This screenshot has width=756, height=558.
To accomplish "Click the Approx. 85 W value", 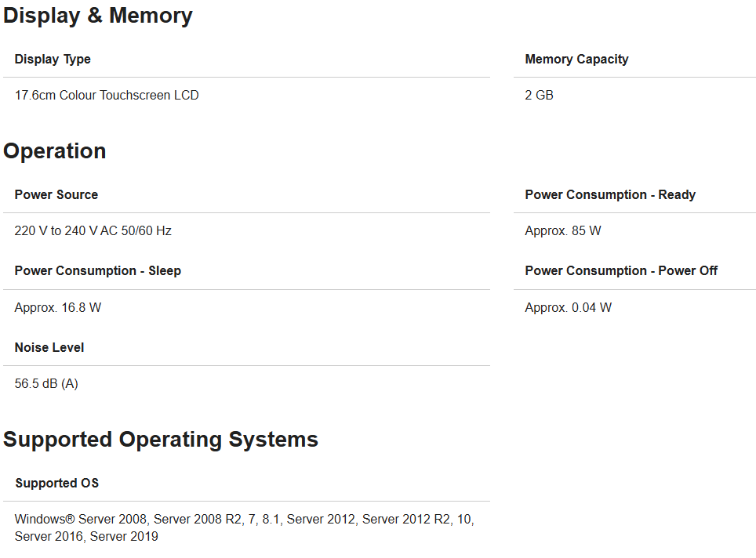I will pos(563,231).
